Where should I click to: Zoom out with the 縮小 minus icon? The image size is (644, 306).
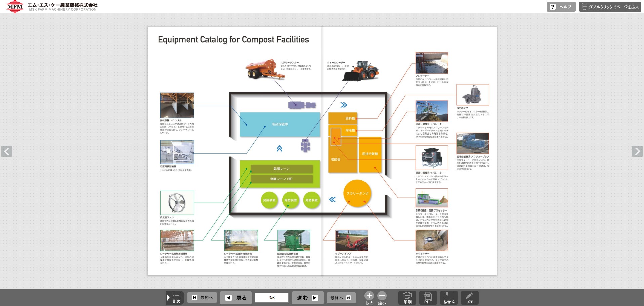pos(382,296)
